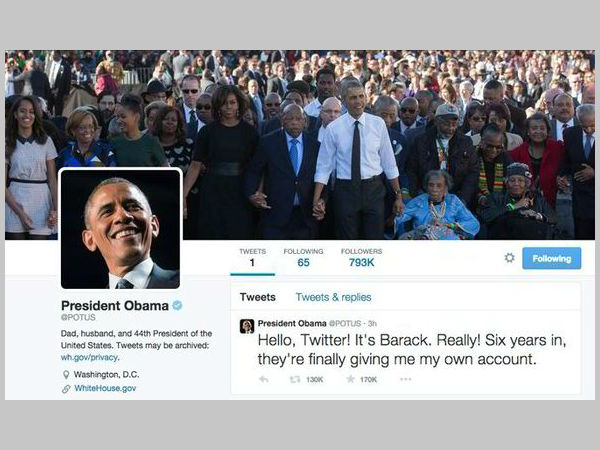Reply to the Hello Twitter tweet
This screenshot has height=450, width=600.
click(264, 379)
